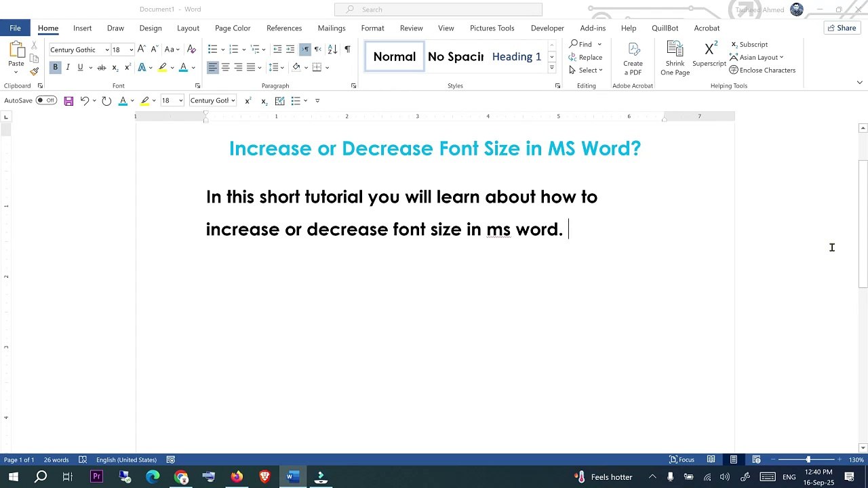Click the Replace button
The width and height of the screenshot is (868, 488).
pyautogui.click(x=586, y=57)
